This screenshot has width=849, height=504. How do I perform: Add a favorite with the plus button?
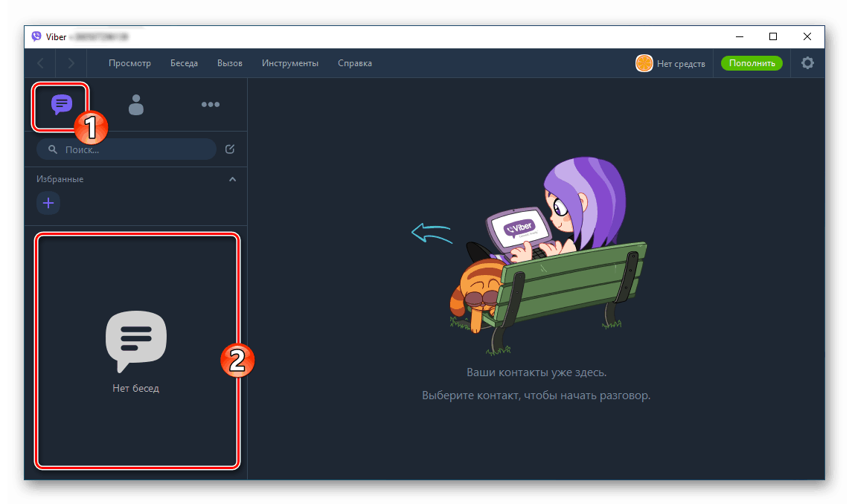tap(48, 204)
